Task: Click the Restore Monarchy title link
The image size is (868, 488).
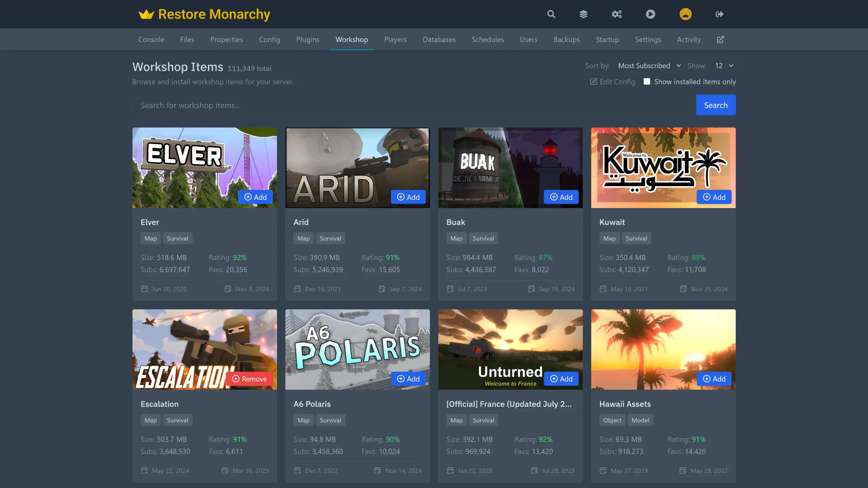Action: pyautogui.click(x=214, y=14)
